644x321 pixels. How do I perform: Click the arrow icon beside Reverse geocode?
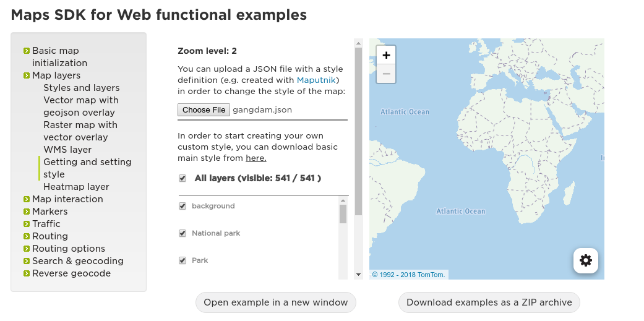tap(27, 273)
